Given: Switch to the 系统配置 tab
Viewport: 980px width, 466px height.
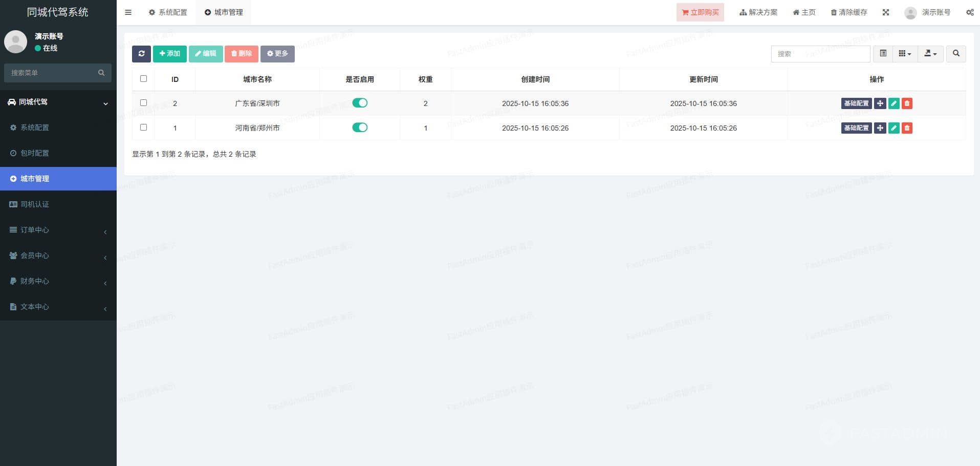Looking at the screenshot, I should click(168, 12).
